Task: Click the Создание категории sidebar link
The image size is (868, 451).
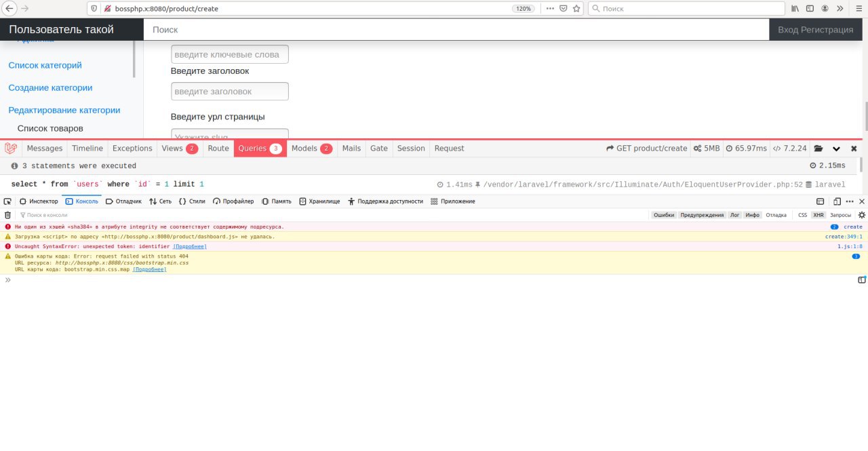Action: pyautogui.click(x=50, y=87)
